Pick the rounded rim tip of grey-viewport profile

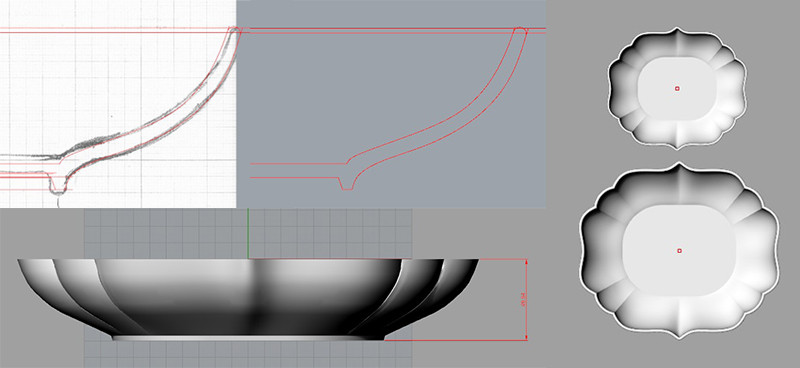tap(519, 31)
